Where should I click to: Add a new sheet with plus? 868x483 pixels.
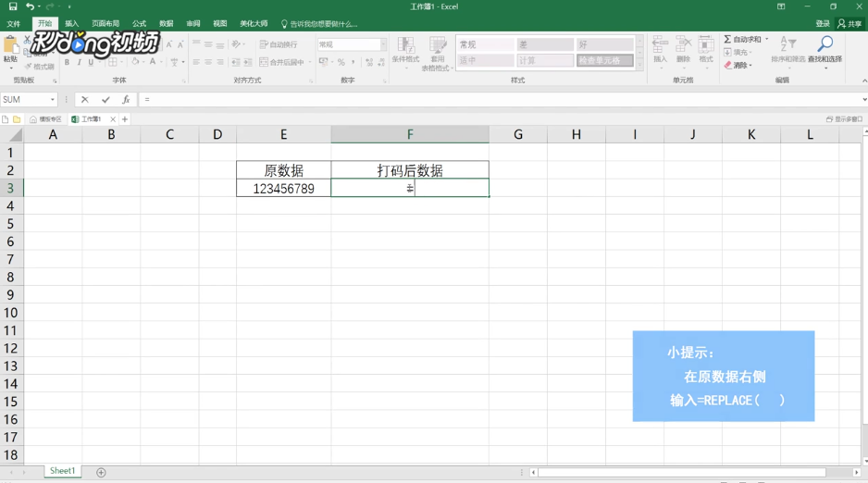(101, 473)
